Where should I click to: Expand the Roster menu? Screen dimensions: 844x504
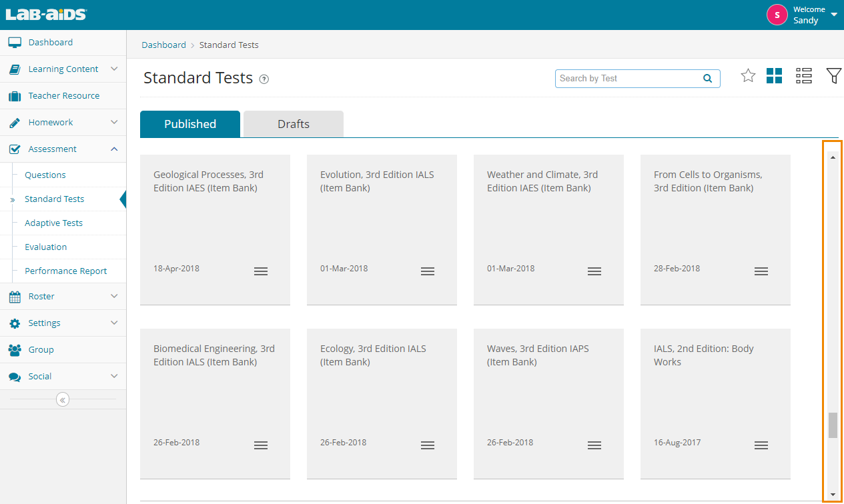114,296
